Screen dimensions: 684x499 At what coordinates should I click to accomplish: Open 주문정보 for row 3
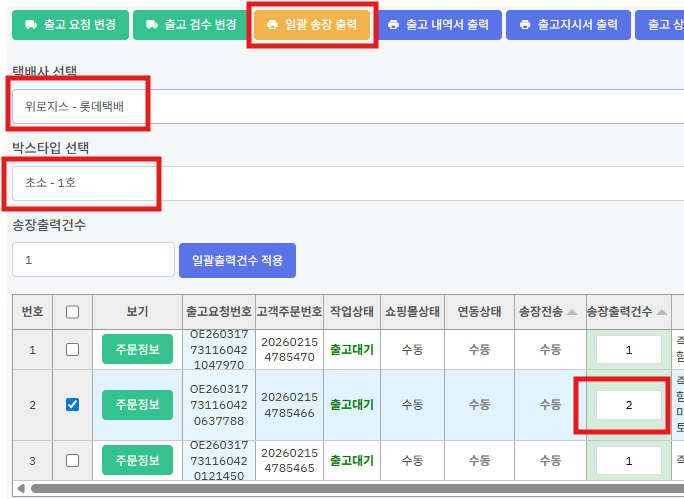tap(137, 460)
